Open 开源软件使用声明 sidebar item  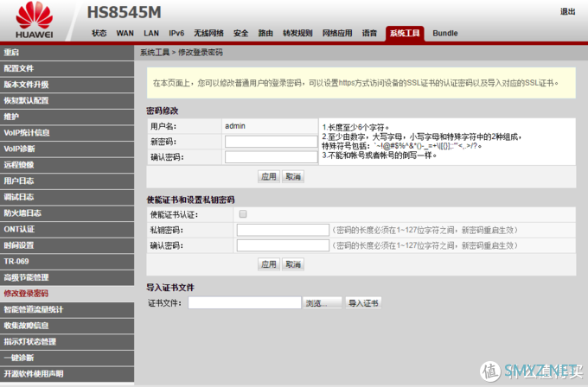pyautogui.click(x=67, y=374)
